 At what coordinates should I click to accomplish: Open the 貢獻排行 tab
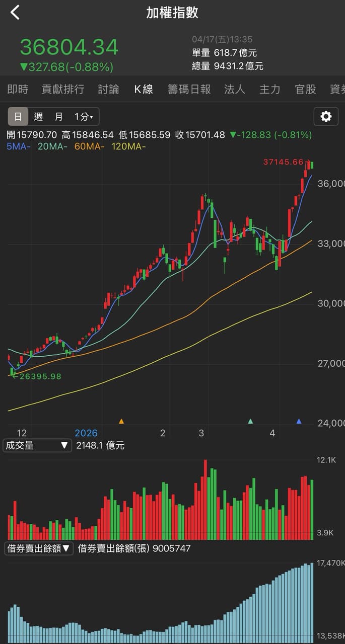(63, 90)
